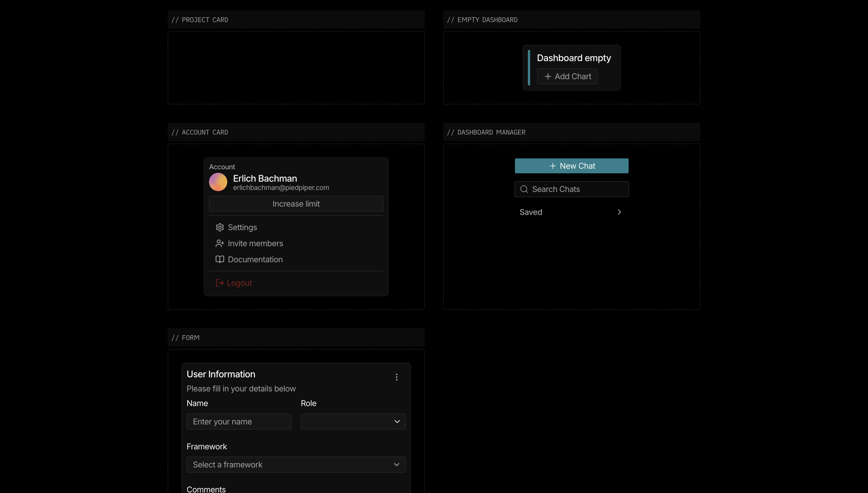Click the Erlich Bachman gradient avatar

[x=218, y=182]
